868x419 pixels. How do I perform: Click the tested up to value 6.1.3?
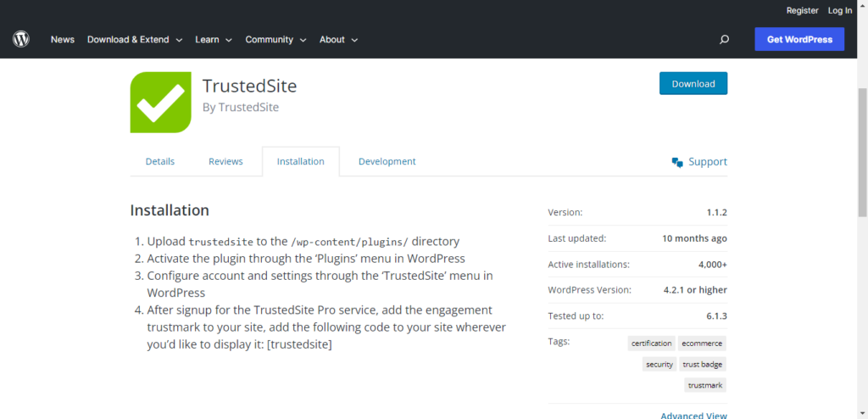(716, 316)
